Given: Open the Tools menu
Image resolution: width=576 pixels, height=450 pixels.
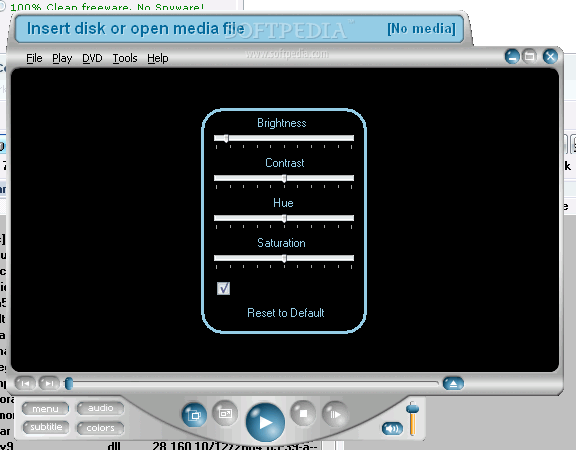Looking at the screenshot, I should [125, 58].
